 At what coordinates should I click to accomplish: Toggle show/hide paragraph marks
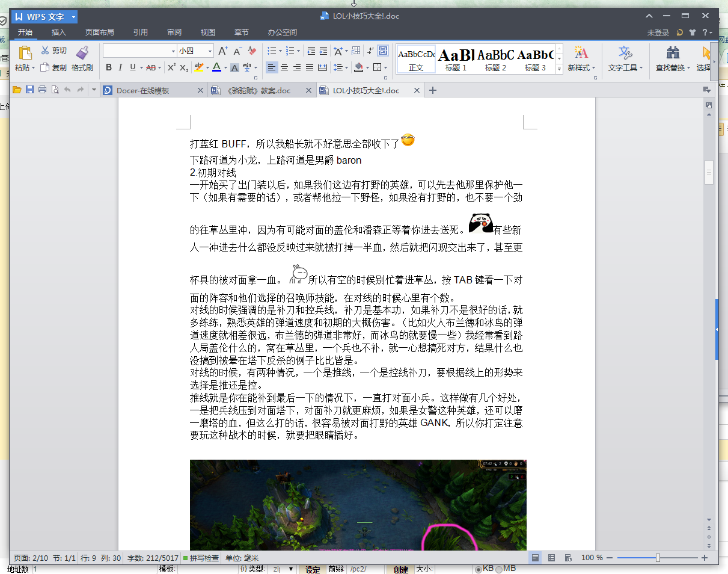[370, 51]
